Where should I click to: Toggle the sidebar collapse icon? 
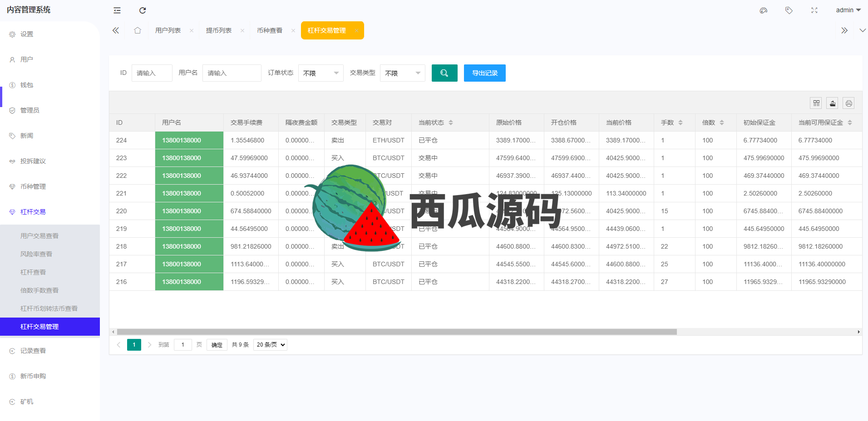click(117, 10)
